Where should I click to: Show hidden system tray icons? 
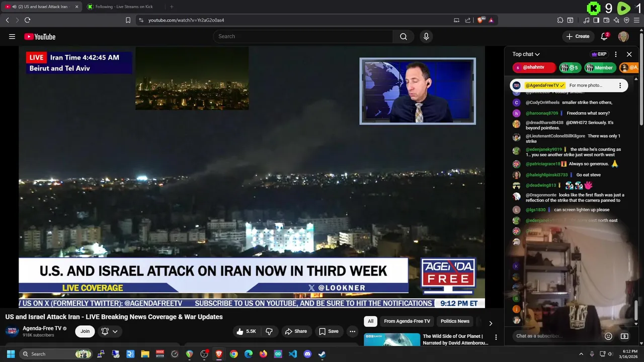(x=581, y=354)
